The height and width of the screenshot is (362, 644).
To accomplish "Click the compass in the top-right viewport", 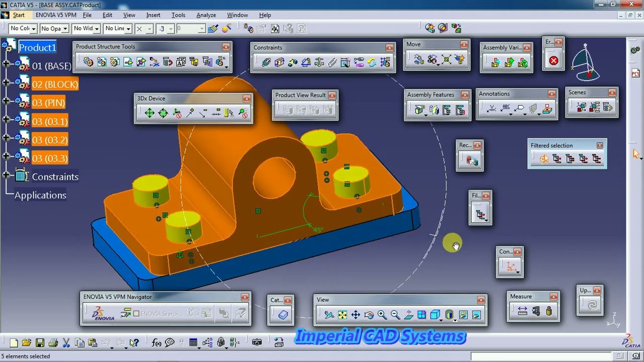I will click(586, 63).
